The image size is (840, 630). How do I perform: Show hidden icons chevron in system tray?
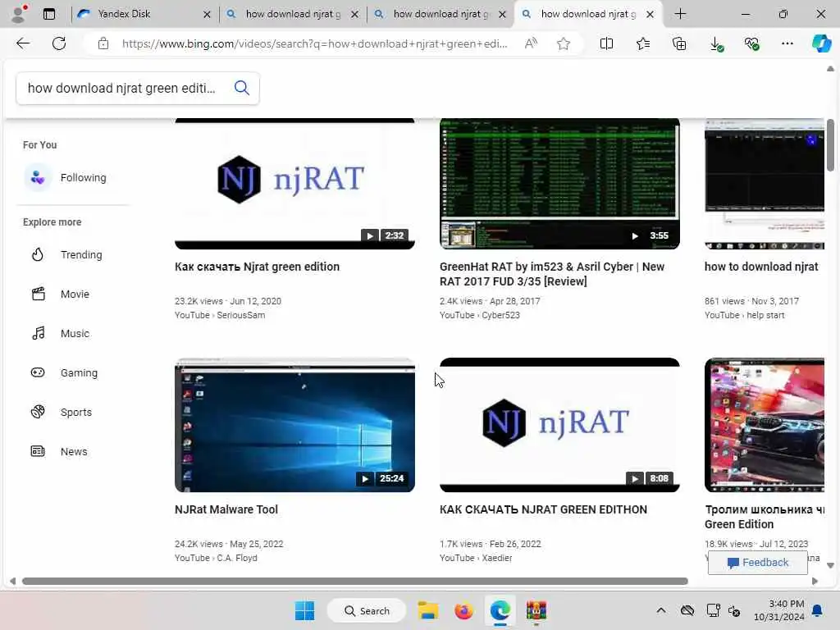click(x=661, y=610)
